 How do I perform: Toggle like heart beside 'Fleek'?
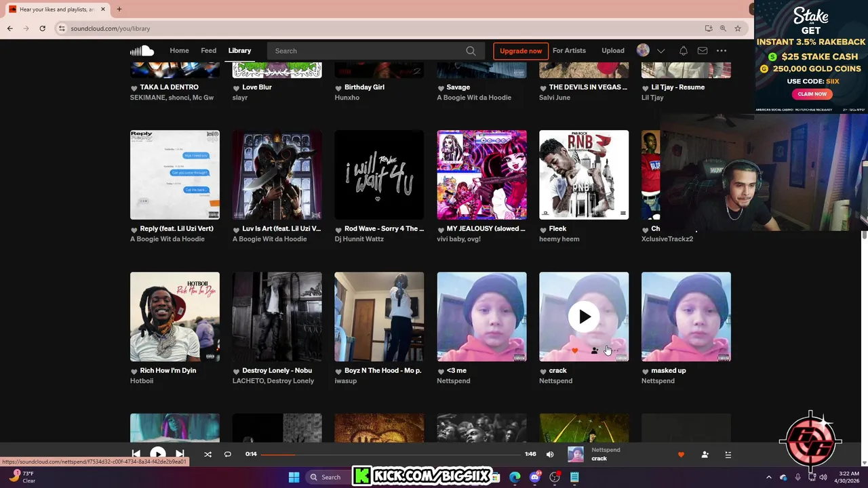pos(543,230)
